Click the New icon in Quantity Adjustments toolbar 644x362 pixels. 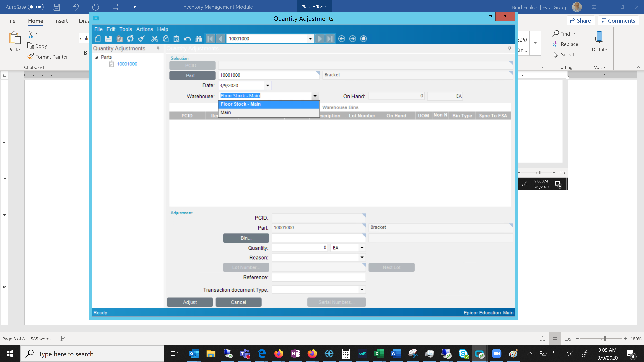click(98, 39)
